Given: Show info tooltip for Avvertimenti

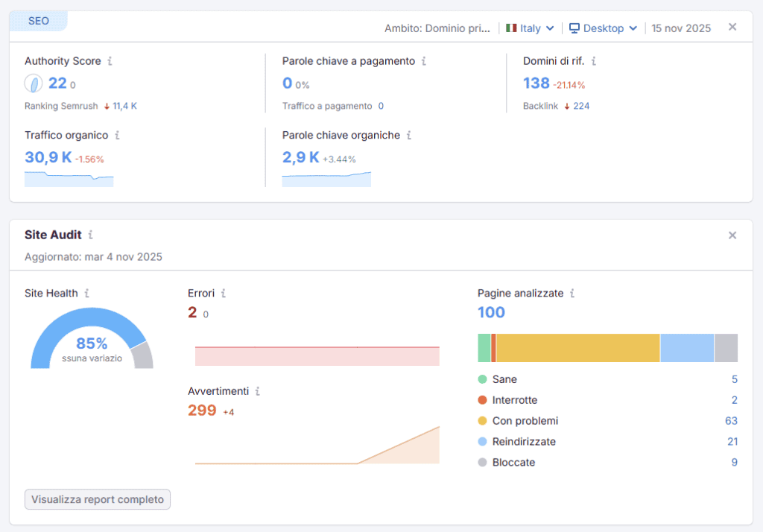Looking at the screenshot, I should click(x=258, y=391).
